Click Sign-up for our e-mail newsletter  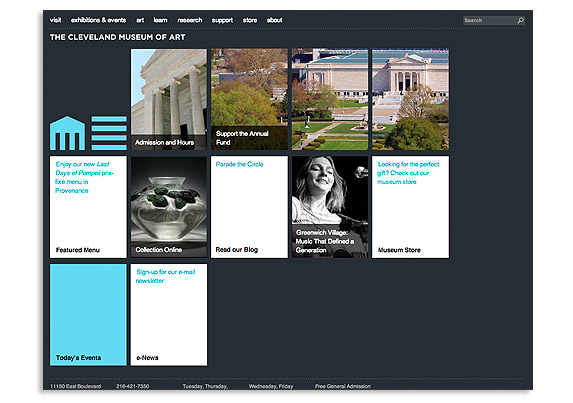point(166,276)
